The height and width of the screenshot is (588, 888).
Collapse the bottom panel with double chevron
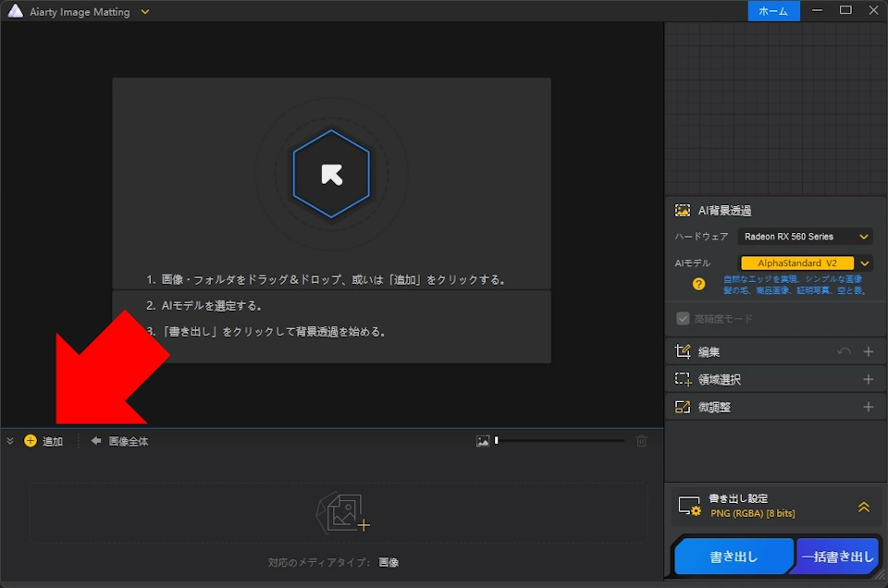10,441
